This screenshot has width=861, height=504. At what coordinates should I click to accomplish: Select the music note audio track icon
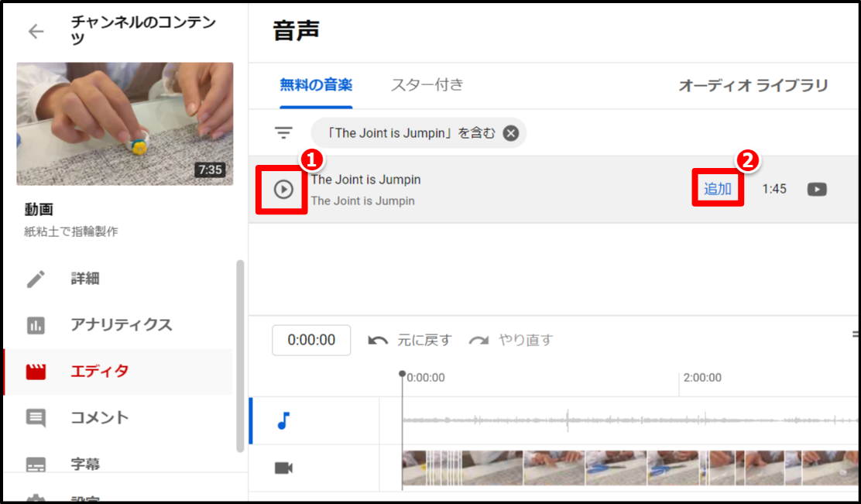283,420
